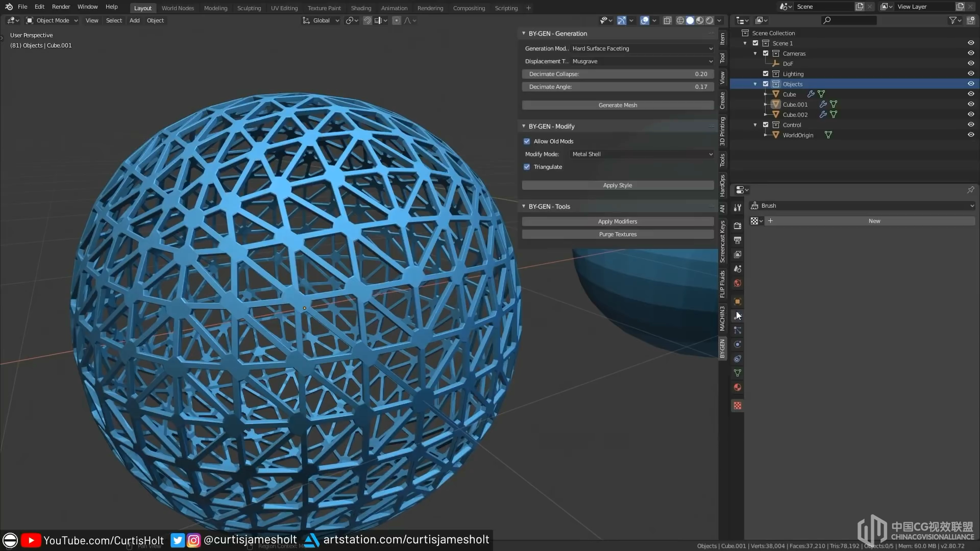980x551 pixels.
Task: Open the Modify Mode Metal Shell dropdown
Action: pos(642,154)
